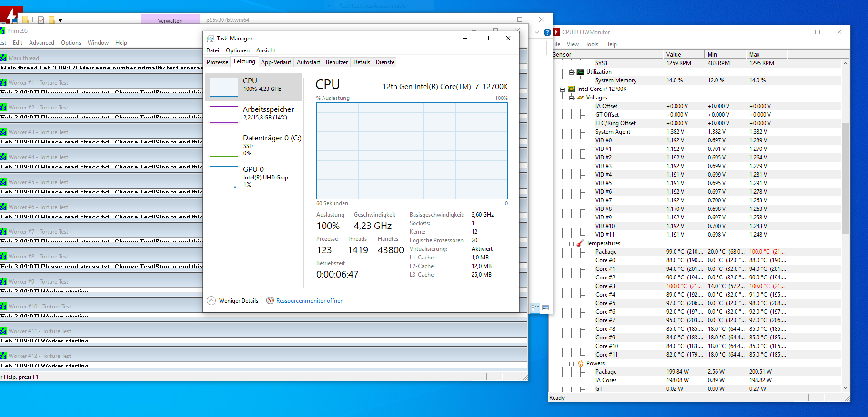This screenshot has height=417, width=868.
Task: Select Datenträger 0 (C:) in Task Manager
Action: tap(253, 145)
